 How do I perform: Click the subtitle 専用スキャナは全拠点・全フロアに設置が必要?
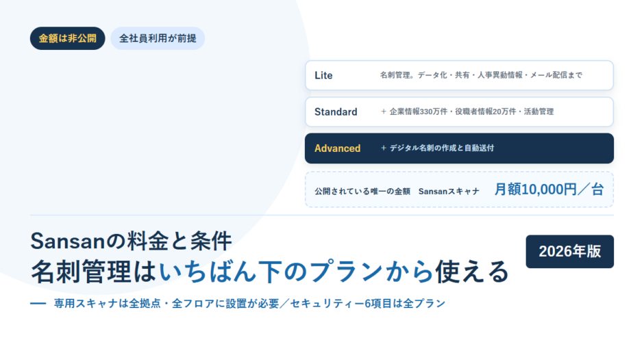pyautogui.click(x=166, y=304)
